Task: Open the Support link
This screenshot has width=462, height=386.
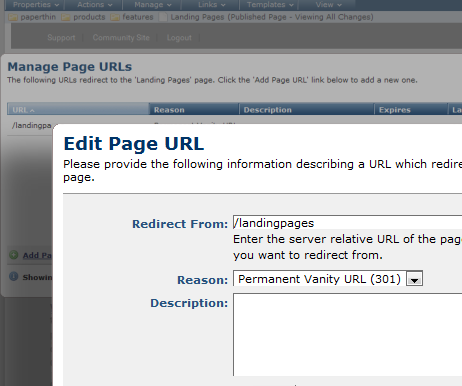Action: click(x=61, y=38)
